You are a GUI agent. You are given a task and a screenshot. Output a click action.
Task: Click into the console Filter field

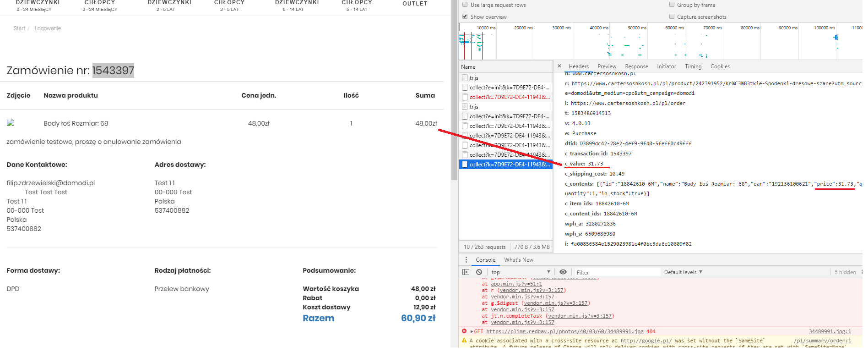613,272
